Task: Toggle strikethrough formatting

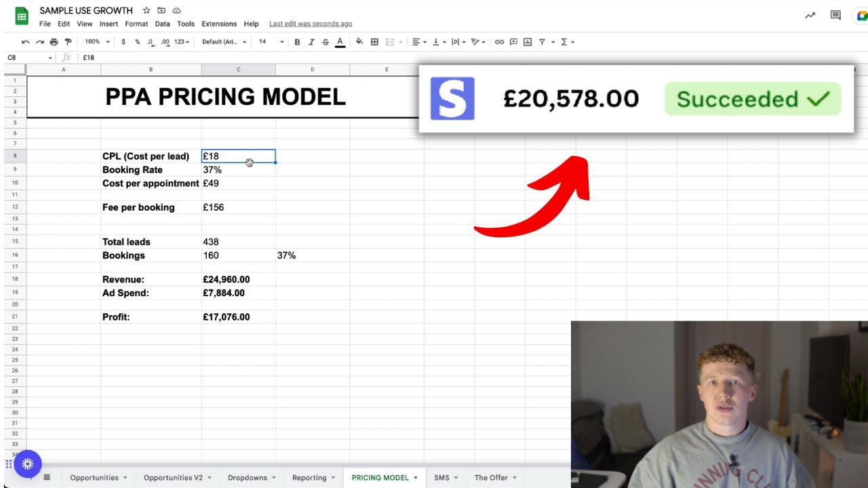Action: [325, 42]
